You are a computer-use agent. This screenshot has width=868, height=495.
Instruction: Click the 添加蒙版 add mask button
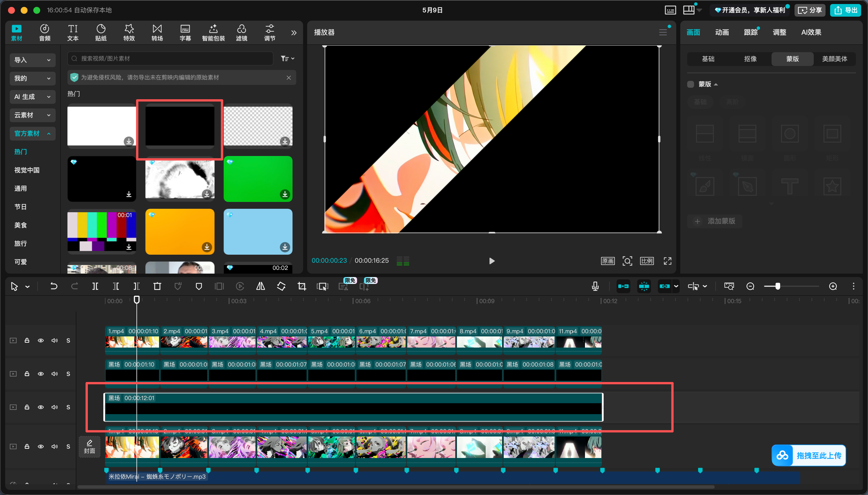click(x=714, y=221)
